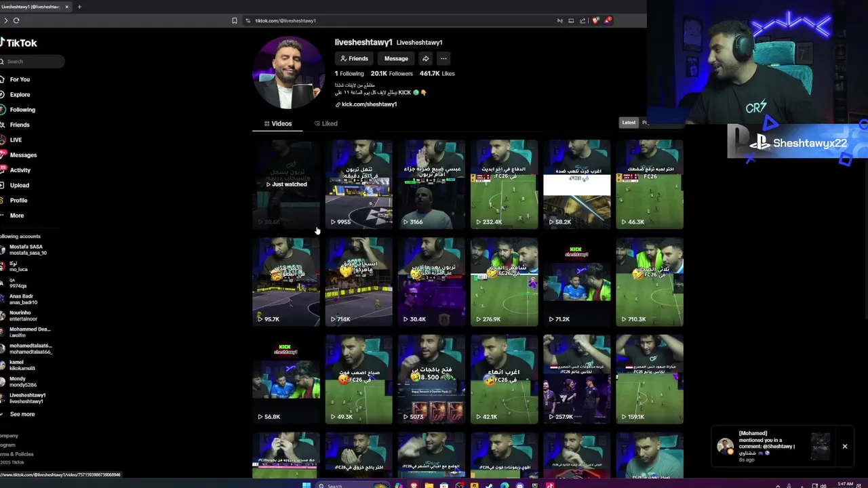Click the Friends button on profile
Viewport: 868px width, 488px height.
(x=354, y=58)
